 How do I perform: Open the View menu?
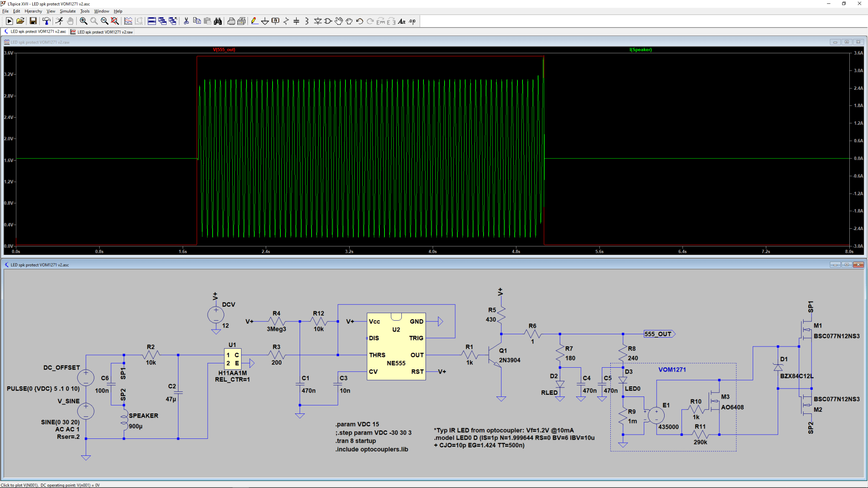click(51, 11)
